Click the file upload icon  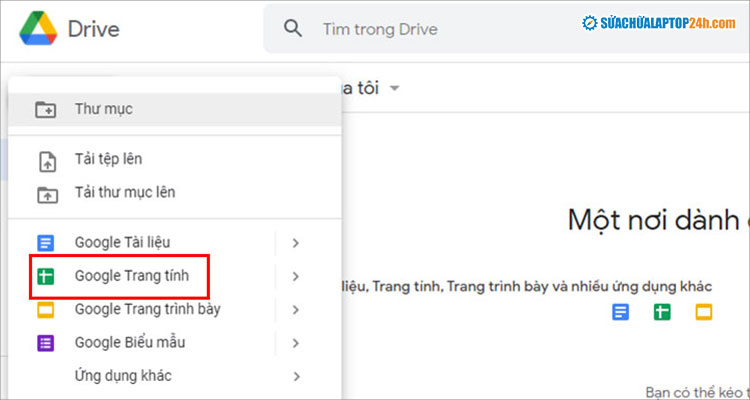47,162
